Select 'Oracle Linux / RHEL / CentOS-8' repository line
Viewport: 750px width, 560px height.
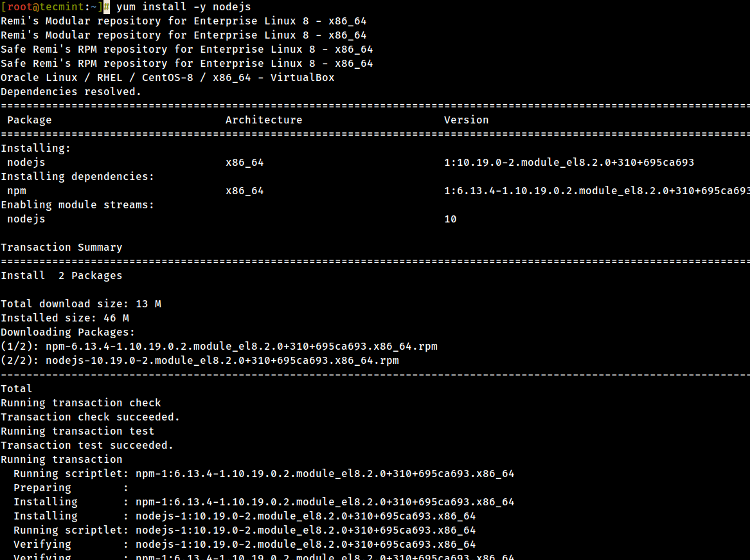tap(167, 78)
